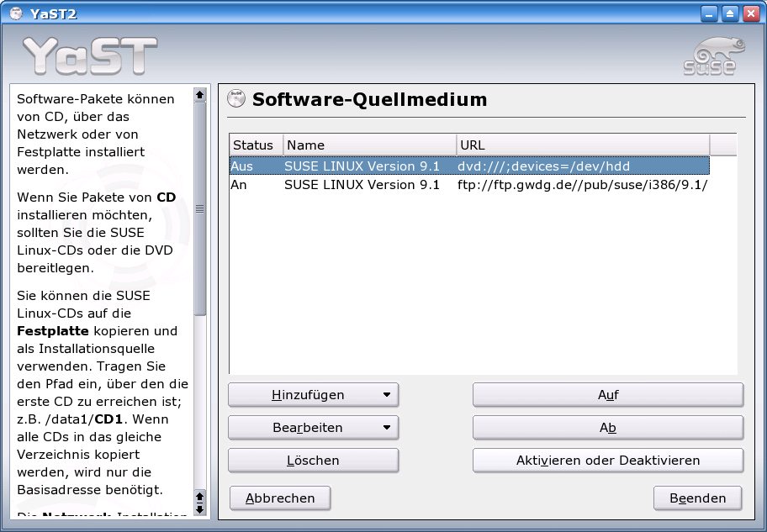Click the 'Aus' status cell

[x=241, y=166]
